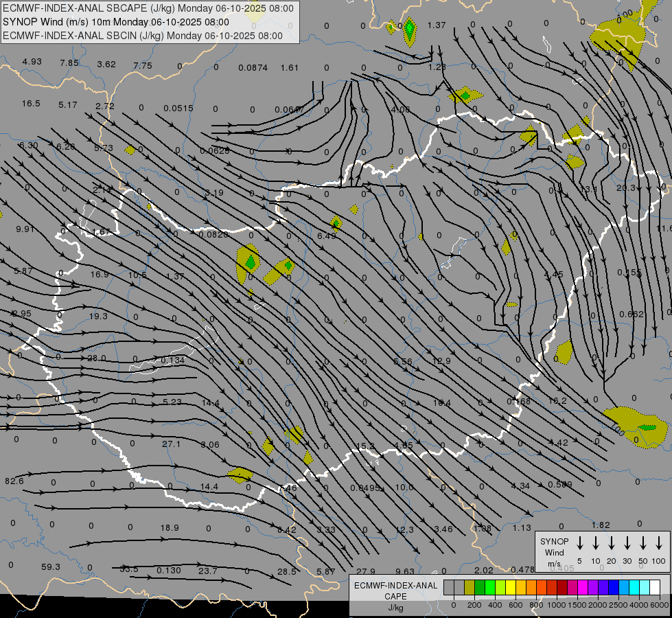Click the 6.49 value on the map
The image size is (672, 618).
coord(327,236)
